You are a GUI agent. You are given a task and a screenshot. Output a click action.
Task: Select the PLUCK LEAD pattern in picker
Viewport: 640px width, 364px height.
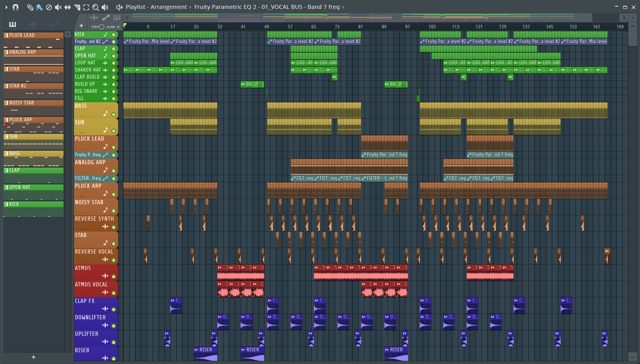click(34, 40)
